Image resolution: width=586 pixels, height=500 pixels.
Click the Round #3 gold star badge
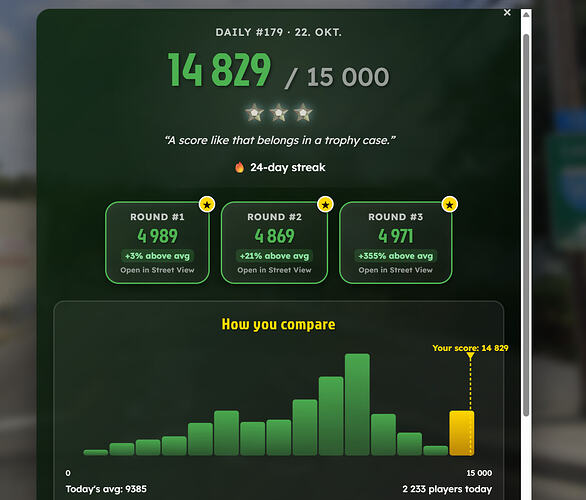450,204
